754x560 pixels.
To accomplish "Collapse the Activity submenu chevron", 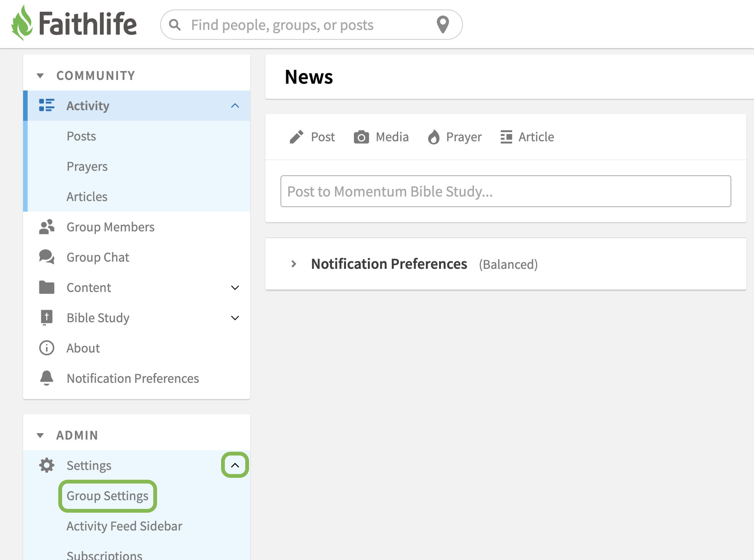I will click(235, 106).
